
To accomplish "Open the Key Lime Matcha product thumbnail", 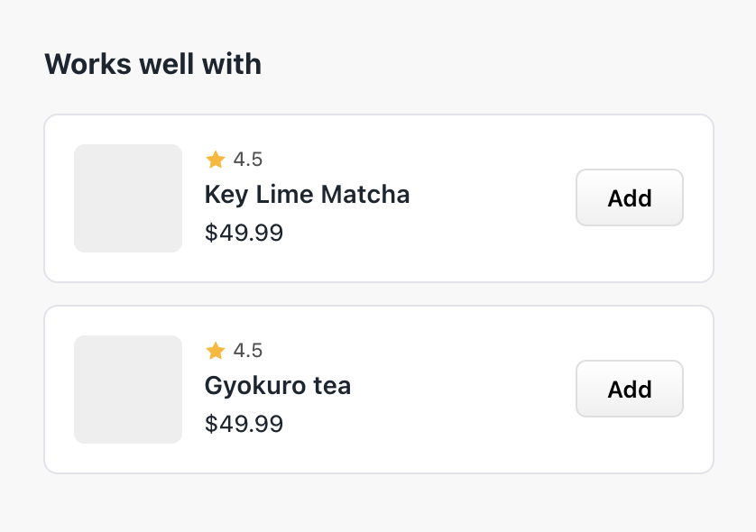I will point(128,198).
